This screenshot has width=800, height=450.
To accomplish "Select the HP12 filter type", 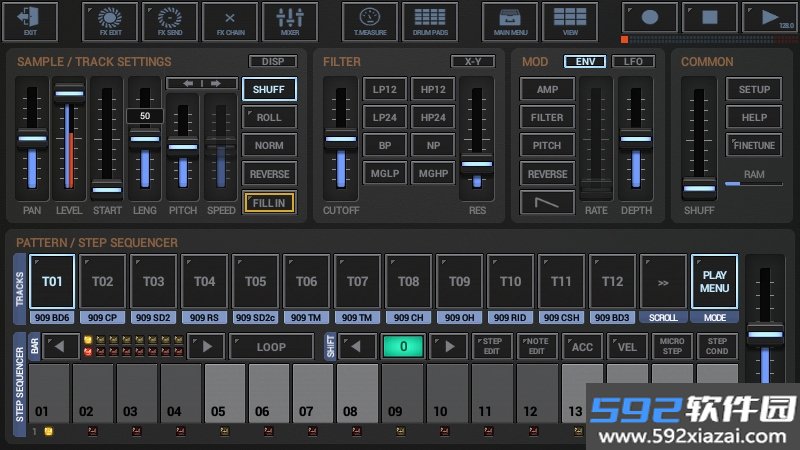I will (433, 89).
